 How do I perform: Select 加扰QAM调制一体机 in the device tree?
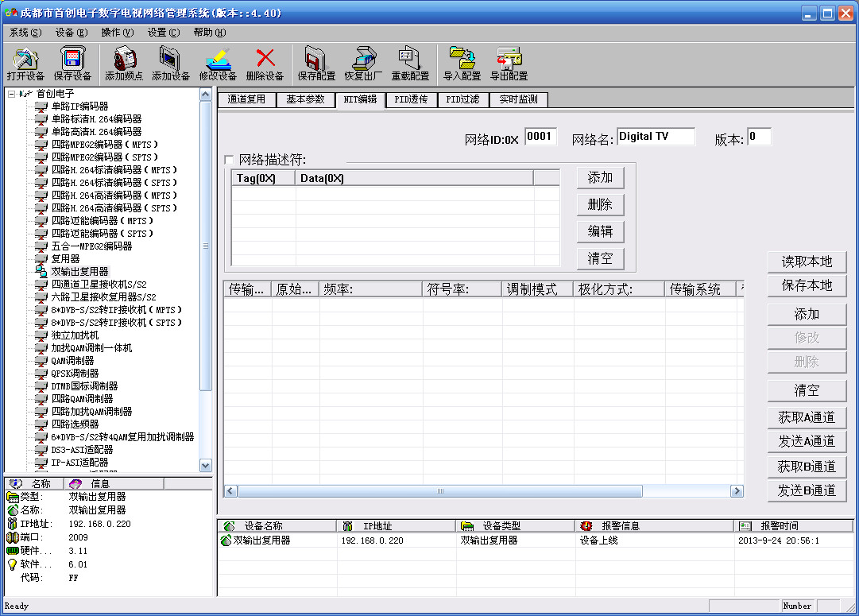point(91,348)
